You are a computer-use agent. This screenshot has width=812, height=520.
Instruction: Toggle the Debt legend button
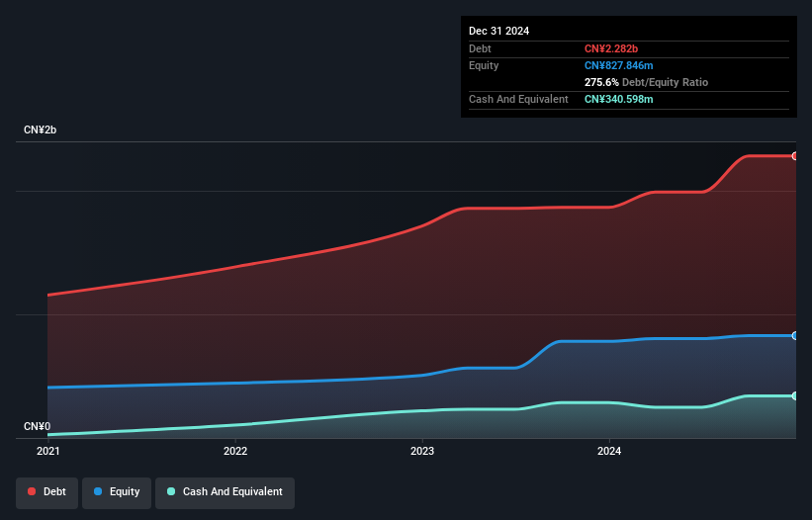pos(46,492)
